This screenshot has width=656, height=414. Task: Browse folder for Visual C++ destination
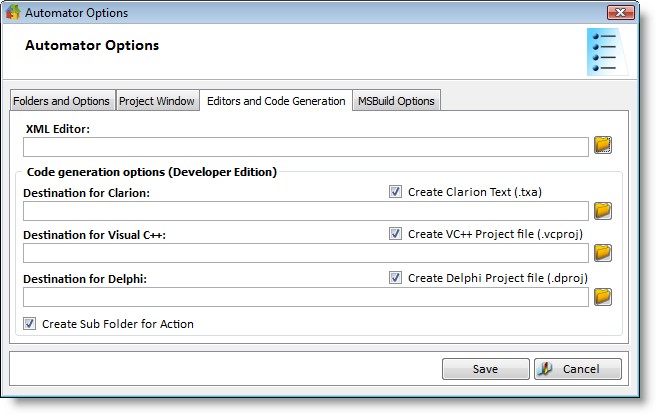pos(603,253)
